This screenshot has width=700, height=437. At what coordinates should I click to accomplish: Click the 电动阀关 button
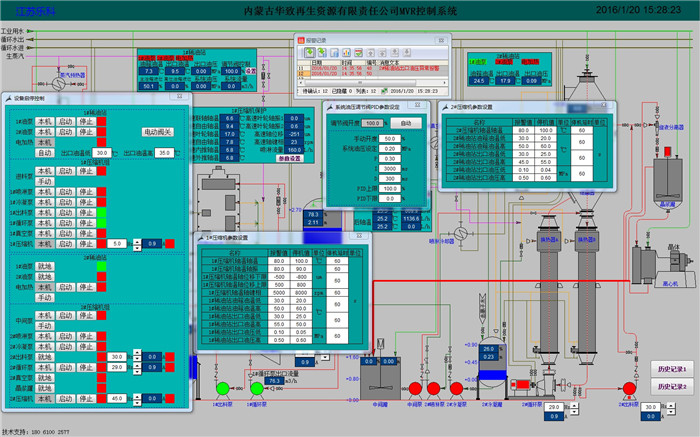click(x=157, y=131)
